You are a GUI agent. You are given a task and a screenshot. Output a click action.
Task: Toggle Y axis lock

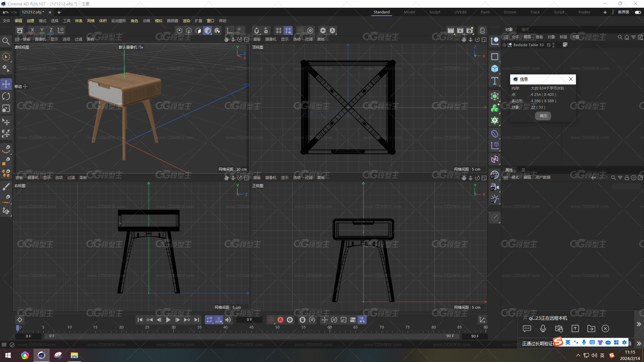click(x=42, y=31)
